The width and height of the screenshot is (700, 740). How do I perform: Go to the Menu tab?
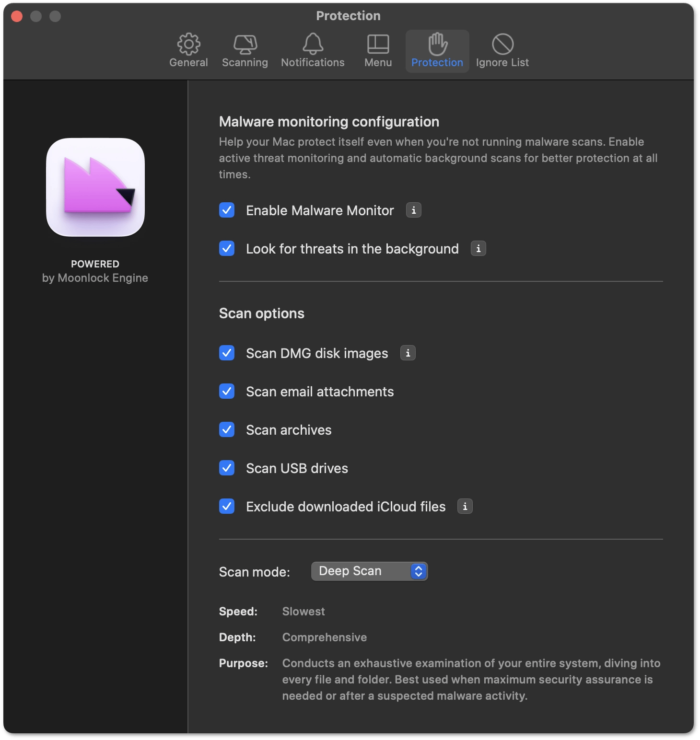coord(378,51)
